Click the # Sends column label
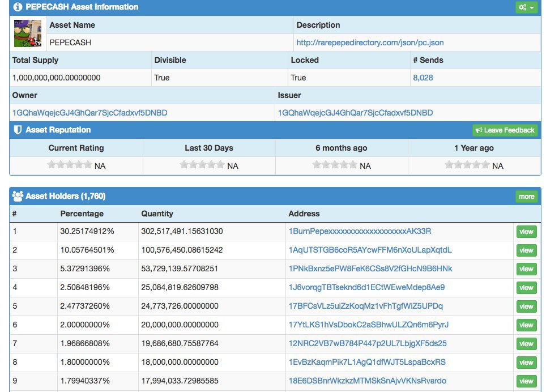 pyautogui.click(x=428, y=60)
